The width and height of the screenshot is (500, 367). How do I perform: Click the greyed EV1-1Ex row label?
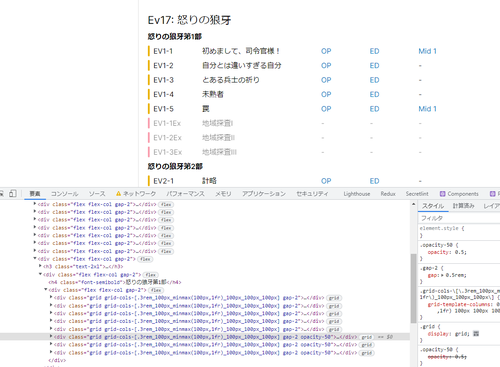pos(167,123)
